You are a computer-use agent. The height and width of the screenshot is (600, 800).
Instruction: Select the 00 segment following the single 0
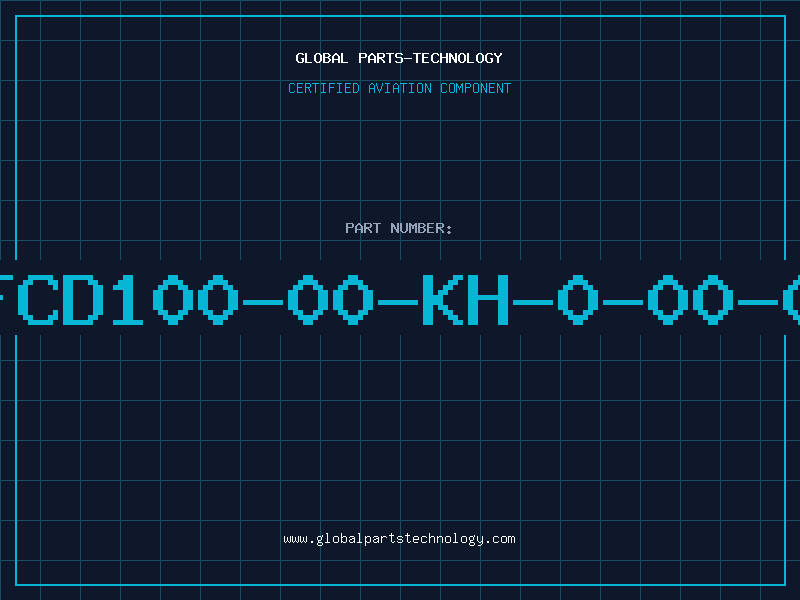tap(690, 299)
